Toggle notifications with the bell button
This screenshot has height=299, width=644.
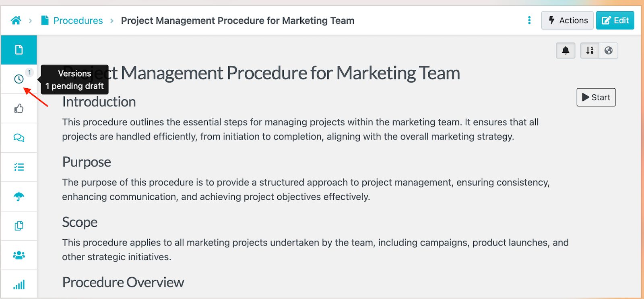(566, 50)
